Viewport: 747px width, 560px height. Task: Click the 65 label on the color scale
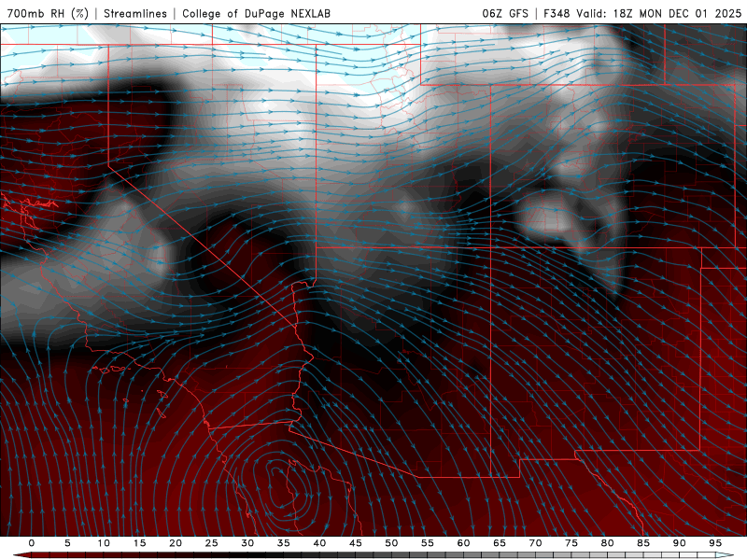coord(500,543)
